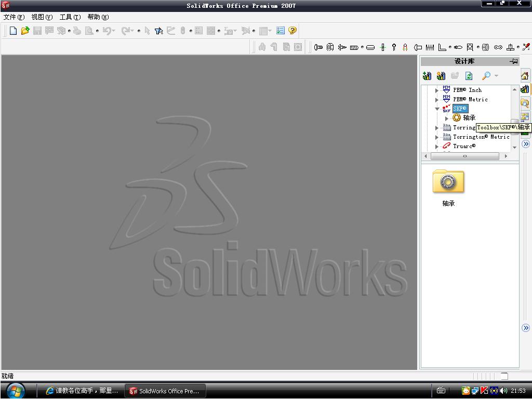Screen dimensions: 532x399
Task: Create a new document with New icon
Action: [x=13, y=31]
